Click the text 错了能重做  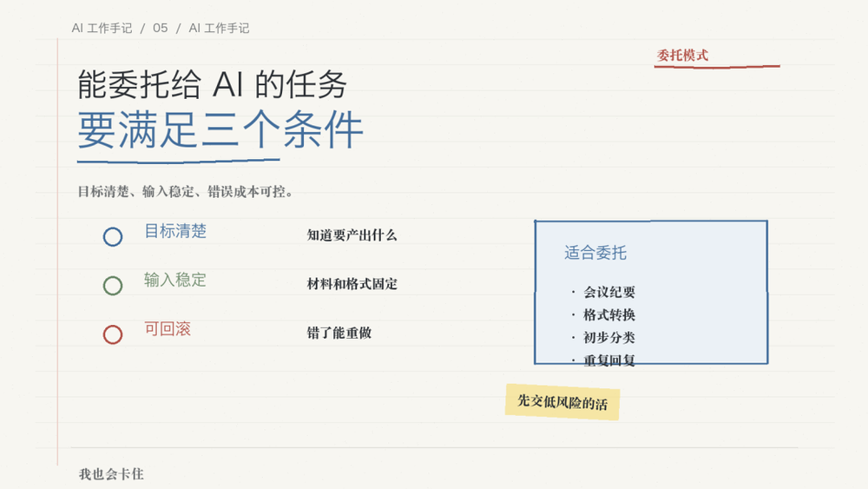339,333
